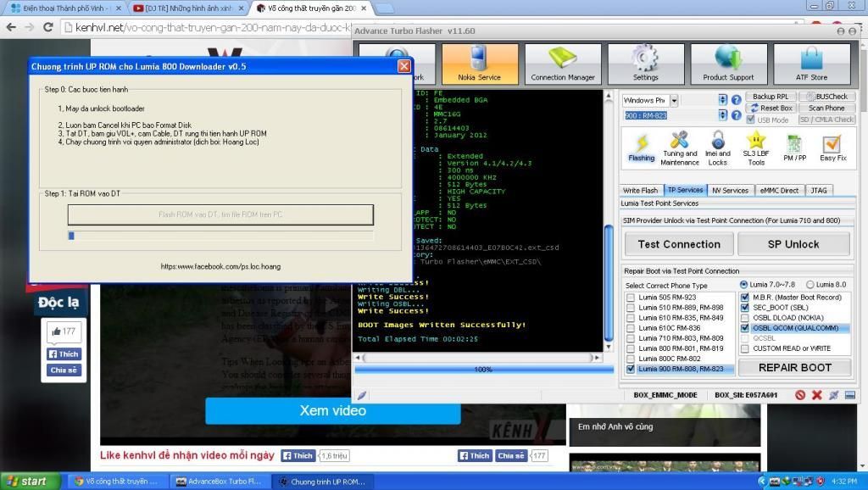Viewport: 868px width, 490px height.
Task: Switch to the eMMC Direct tab
Action: tap(780, 191)
